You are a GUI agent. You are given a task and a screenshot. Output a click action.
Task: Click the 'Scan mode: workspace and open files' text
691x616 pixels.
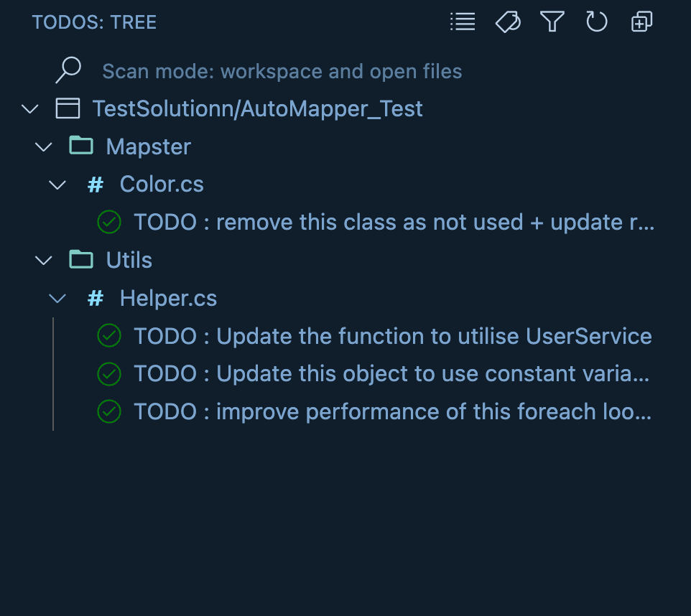[282, 71]
